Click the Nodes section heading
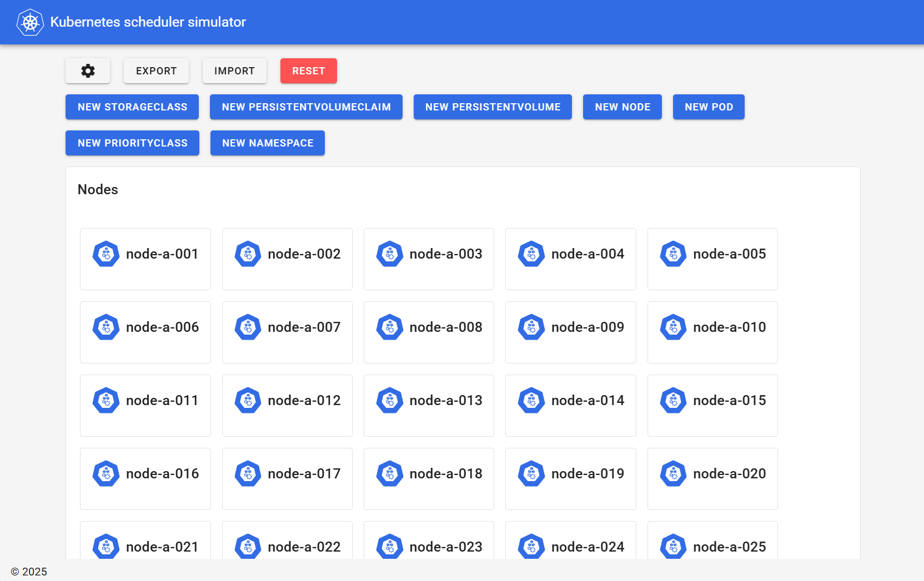Screen dimensions: 924x581 pyautogui.click(x=98, y=190)
